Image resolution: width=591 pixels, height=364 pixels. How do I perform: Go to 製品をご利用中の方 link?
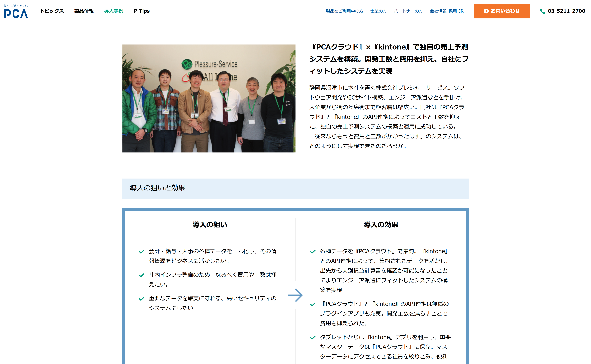point(344,11)
